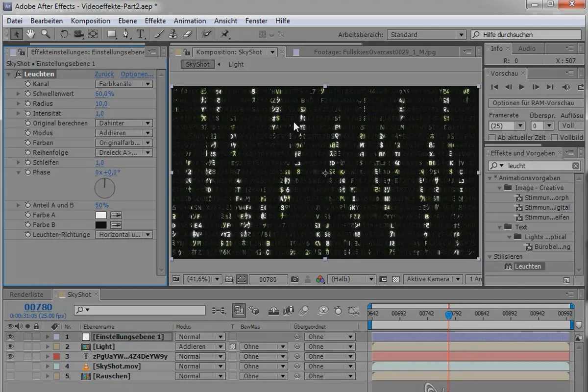Screen dimensions: 588x392
Task: Show the Rauschen layer
Action: click(x=11, y=376)
